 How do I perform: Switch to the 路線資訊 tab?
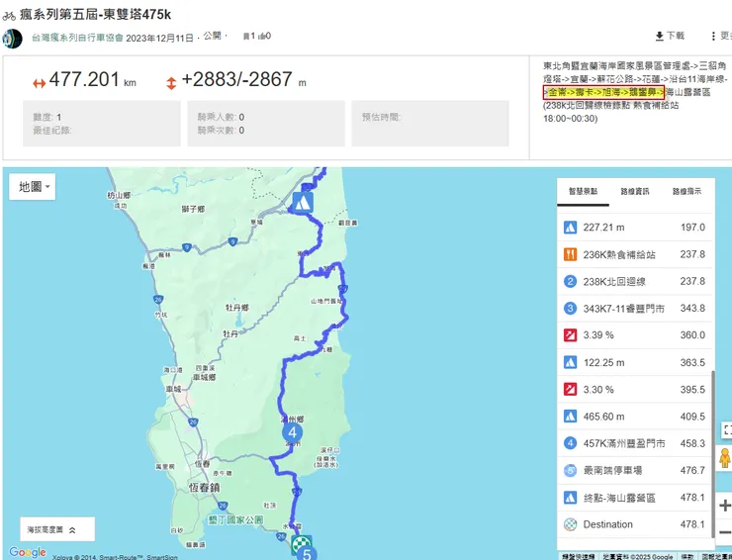click(x=635, y=192)
